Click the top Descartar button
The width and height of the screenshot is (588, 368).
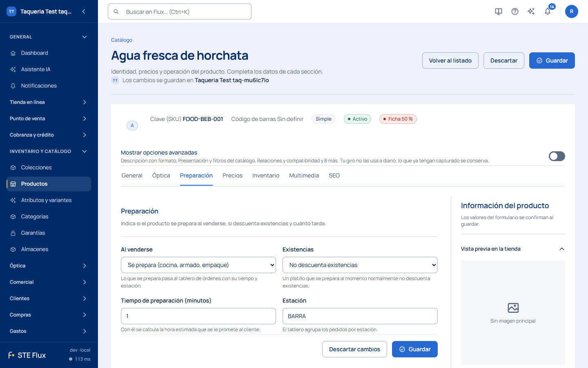pos(504,61)
